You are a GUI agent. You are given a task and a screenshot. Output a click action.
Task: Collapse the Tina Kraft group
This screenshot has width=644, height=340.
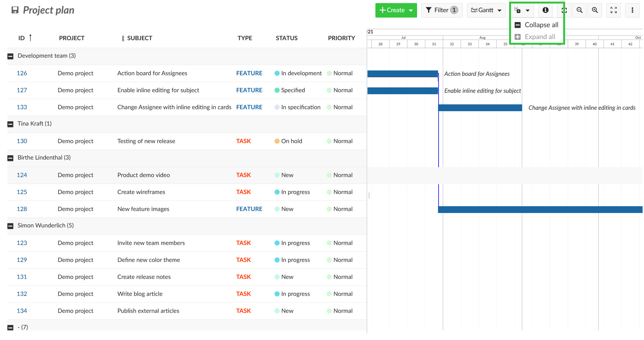(x=11, y=124)
